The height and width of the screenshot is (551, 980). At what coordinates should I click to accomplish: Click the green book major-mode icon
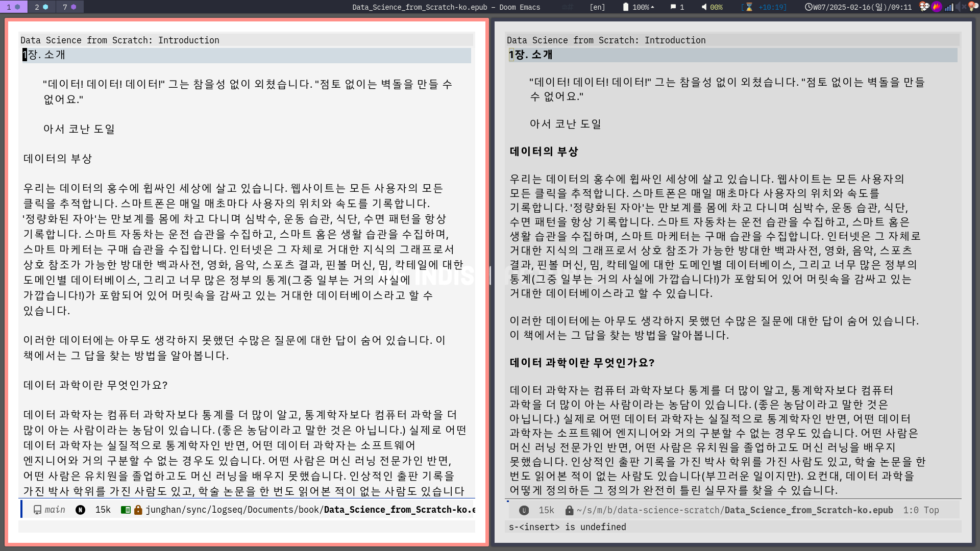(x=125, y=510)
